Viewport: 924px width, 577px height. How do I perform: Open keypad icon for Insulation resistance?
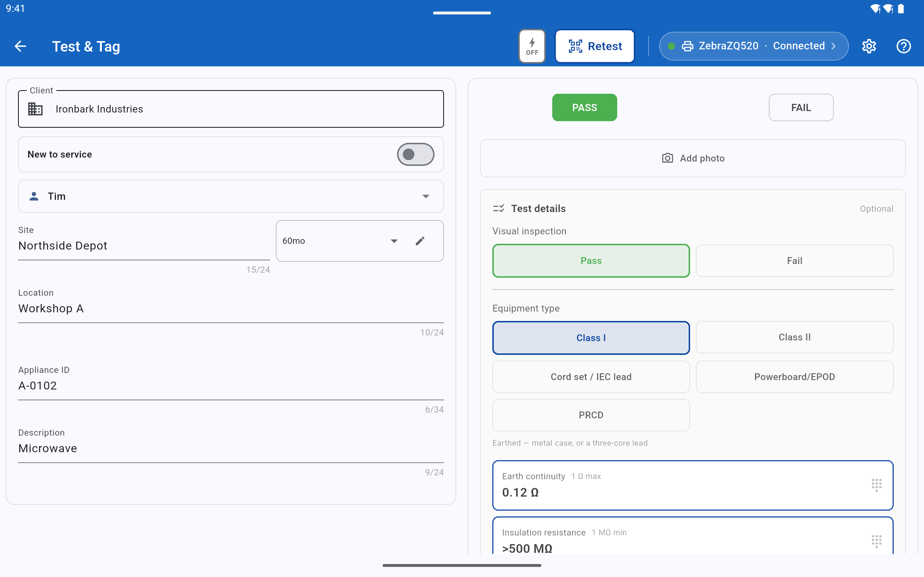[x=877, y=541]
